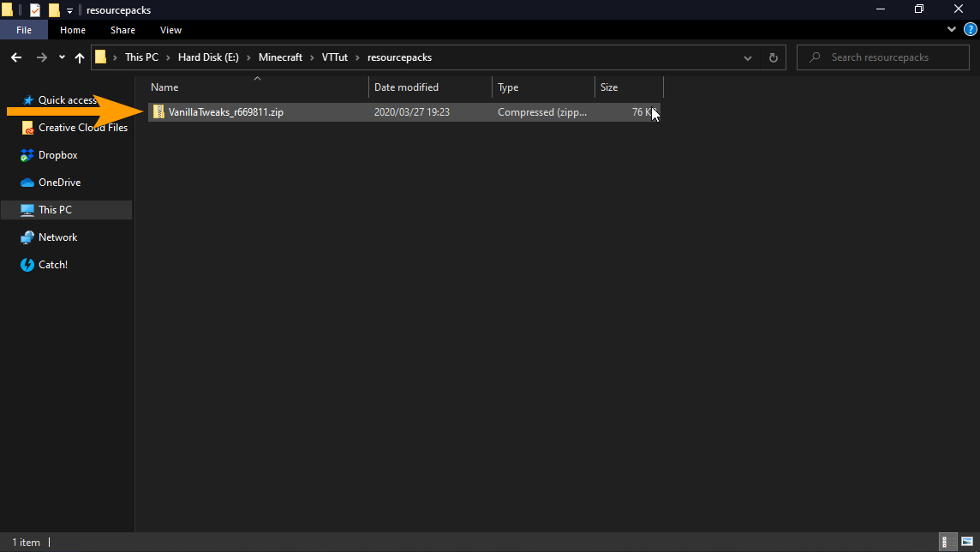Expand the address bar history dropdown
Image resolution: width=980 pixels, height=552 pixels.
(748, 57)
